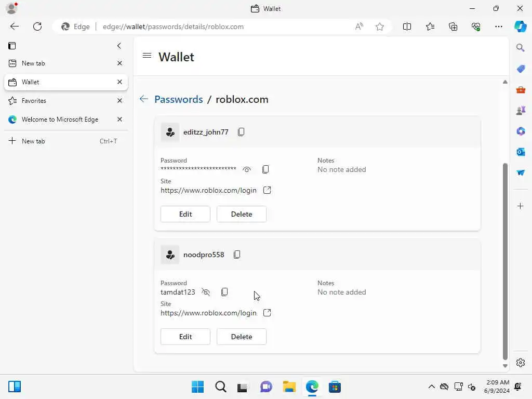Switch to the first New tab
The image size is (532, 399).
coord(66,63)
